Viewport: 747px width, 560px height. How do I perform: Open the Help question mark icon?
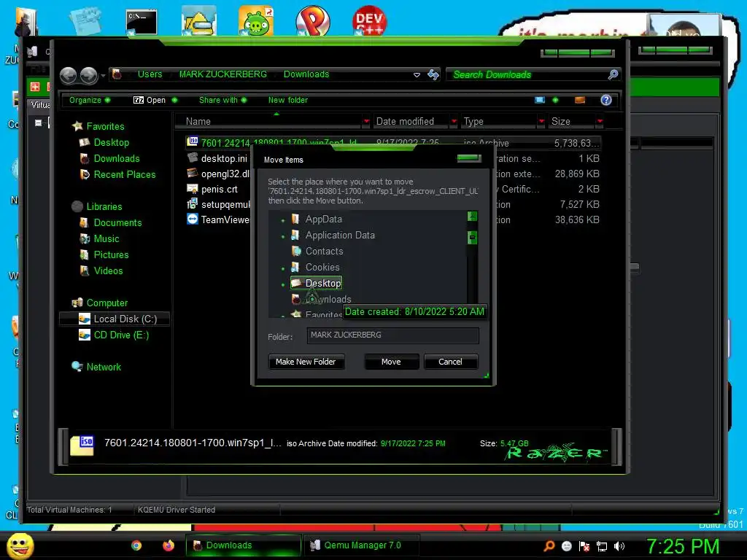(606, 100)
